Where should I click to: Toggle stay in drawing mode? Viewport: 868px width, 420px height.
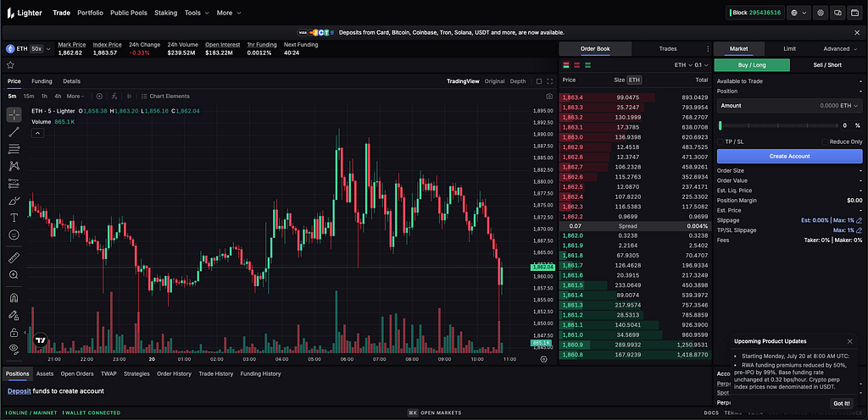(x=14, y=315)
